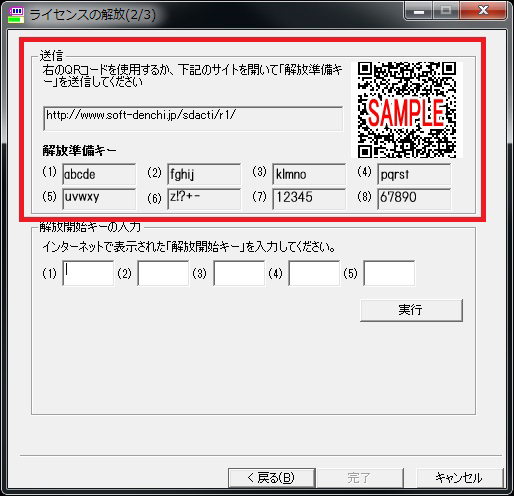The width and height of the screenshot is (514, 496).
Task: Click release preparation key field 1 showing abcde
Action: pyautogui.click(x=99, y=174)
